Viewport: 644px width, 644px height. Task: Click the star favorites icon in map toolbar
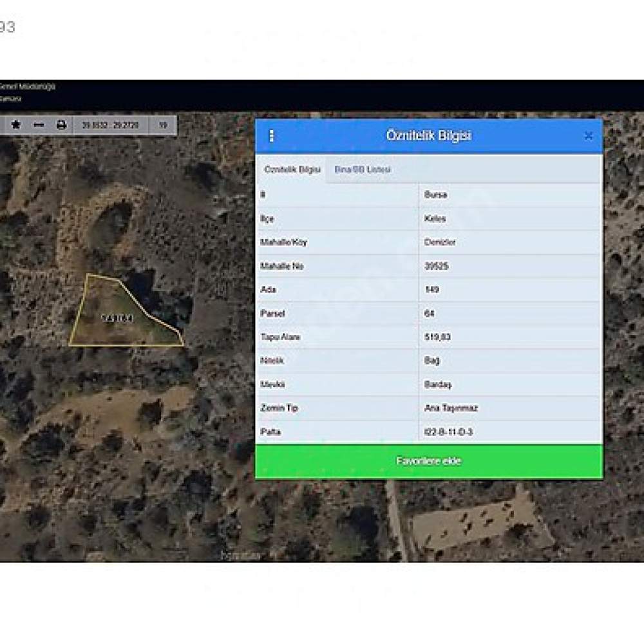[15, 125]
